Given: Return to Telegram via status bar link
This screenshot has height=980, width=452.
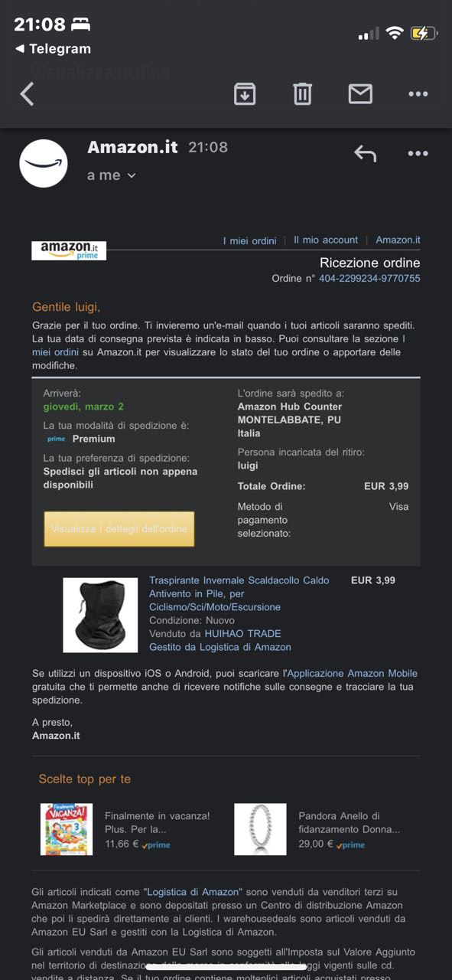Looking at the screenshot, I should (x=53, y=49).
